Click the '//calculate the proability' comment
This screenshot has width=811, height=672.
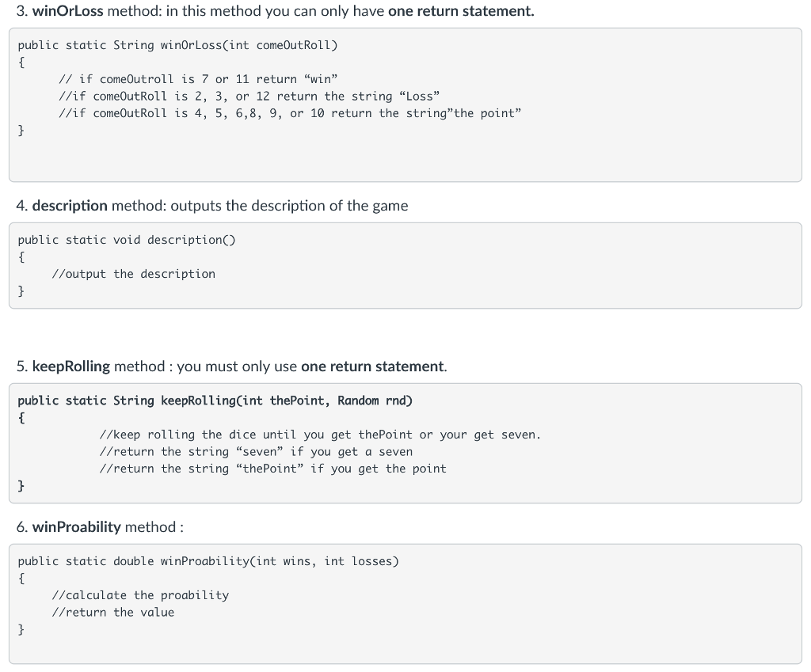click(140, 595)
